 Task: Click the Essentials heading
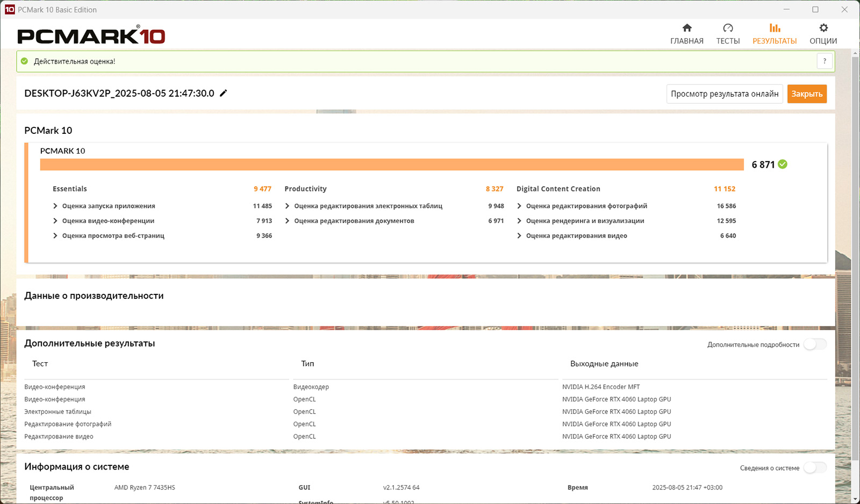[70, 189]
